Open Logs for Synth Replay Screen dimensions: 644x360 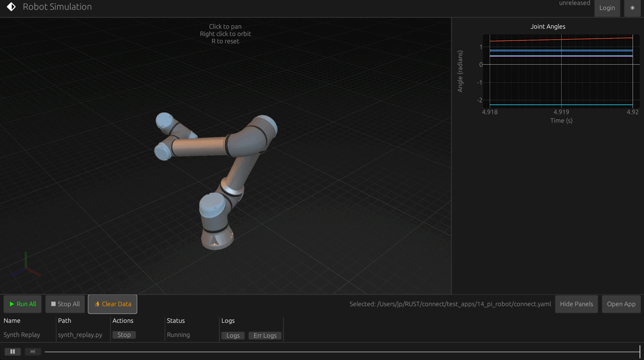[x=233, y=335]
